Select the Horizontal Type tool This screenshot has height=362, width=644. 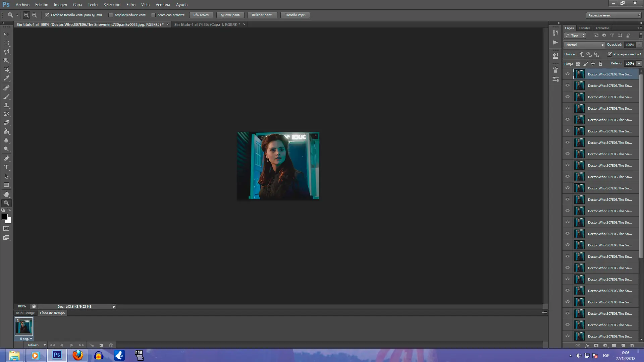coord(6,167)
